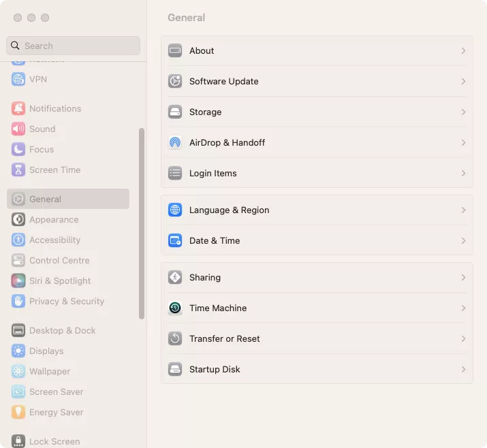Screen dimensions: 487x448
Task: Click the Time Machine chevron
Action: click(x=463, y=308)
